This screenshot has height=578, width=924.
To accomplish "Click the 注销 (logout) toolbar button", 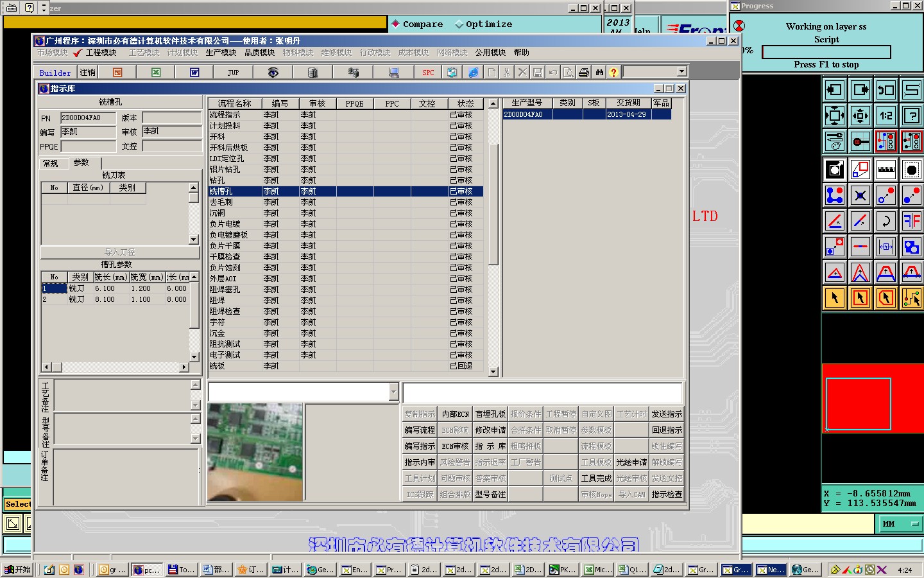I will tap(87, 73).
